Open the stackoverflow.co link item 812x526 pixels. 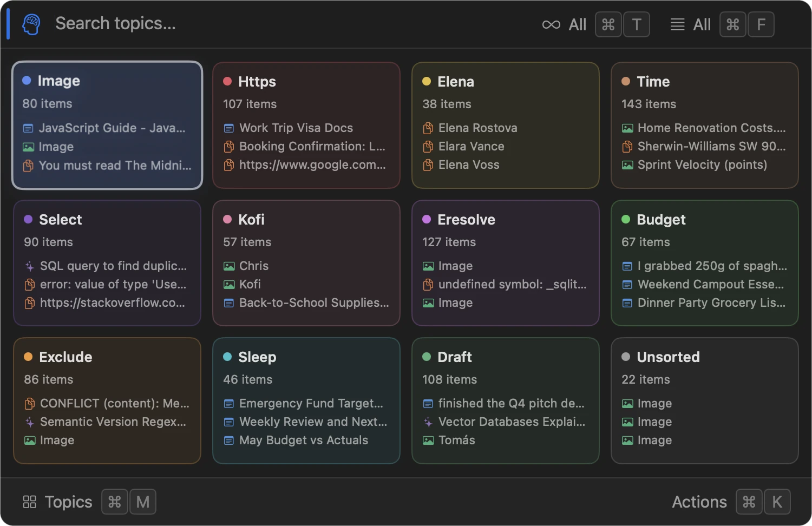point(113,303)
